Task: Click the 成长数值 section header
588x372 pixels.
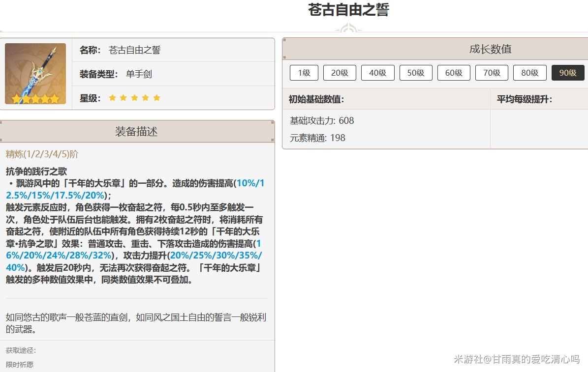Action: (x=490, y=49)
